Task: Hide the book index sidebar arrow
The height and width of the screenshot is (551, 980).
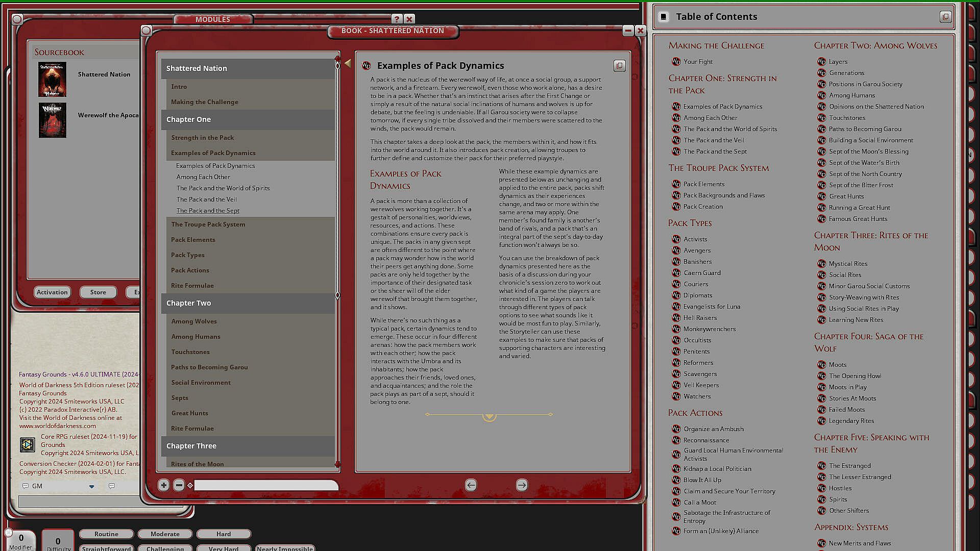Action: pos(348,63)
